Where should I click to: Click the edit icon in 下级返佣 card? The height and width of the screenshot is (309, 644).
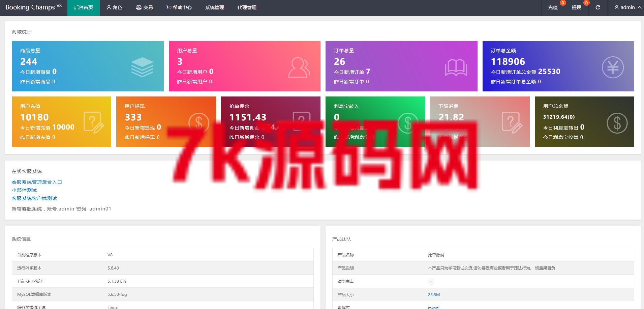[512, 122]
